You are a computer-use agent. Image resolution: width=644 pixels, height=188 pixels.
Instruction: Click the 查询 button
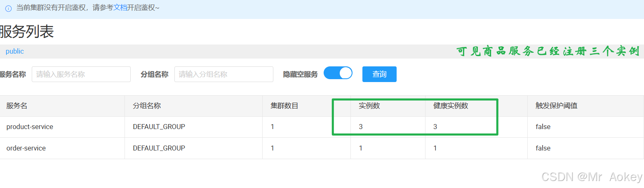pos(379,74)
